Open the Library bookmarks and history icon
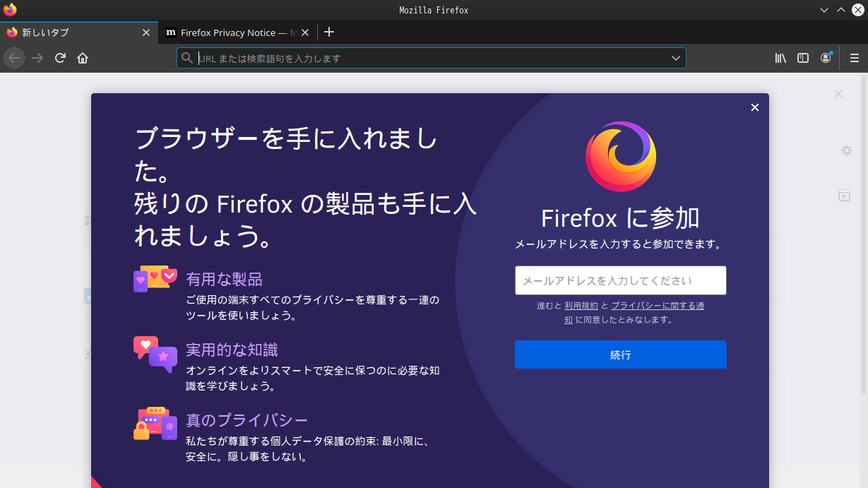 780,58
